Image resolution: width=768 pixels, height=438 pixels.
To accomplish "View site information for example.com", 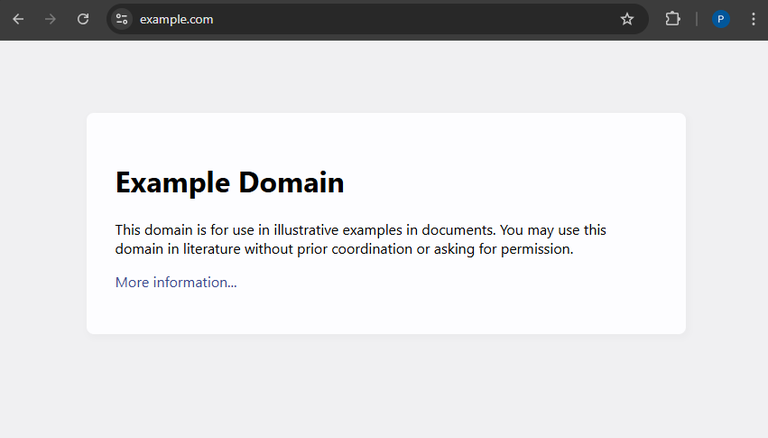I will click(122, 19).
